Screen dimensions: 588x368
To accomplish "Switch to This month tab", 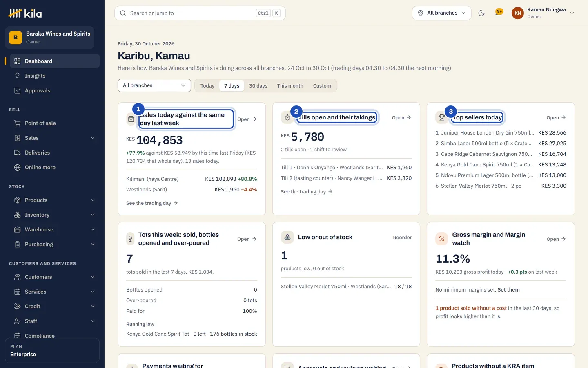I will (290, 85).
